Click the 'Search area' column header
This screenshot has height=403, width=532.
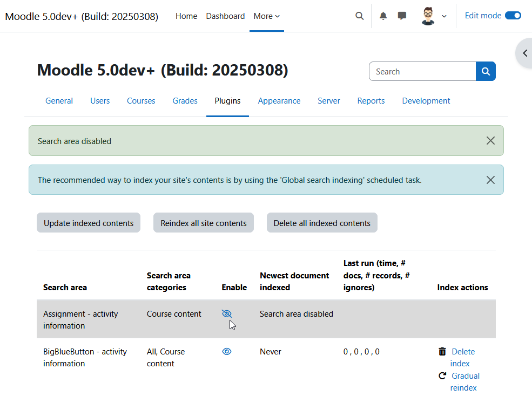(65, 288)
